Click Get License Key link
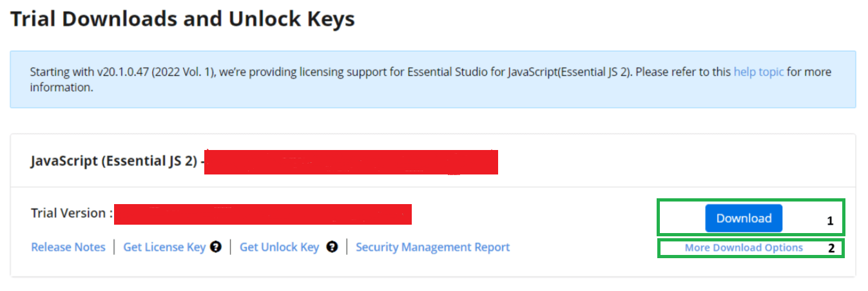 164,247
